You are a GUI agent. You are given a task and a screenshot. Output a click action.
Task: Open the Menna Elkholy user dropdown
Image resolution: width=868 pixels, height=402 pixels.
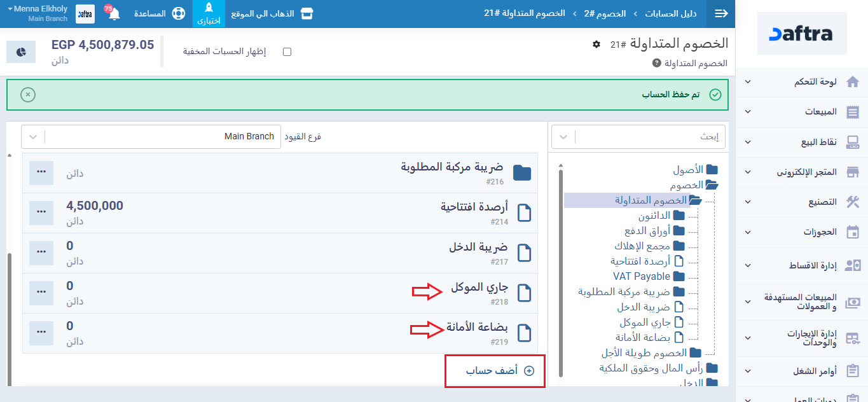[x=38, y=13]
